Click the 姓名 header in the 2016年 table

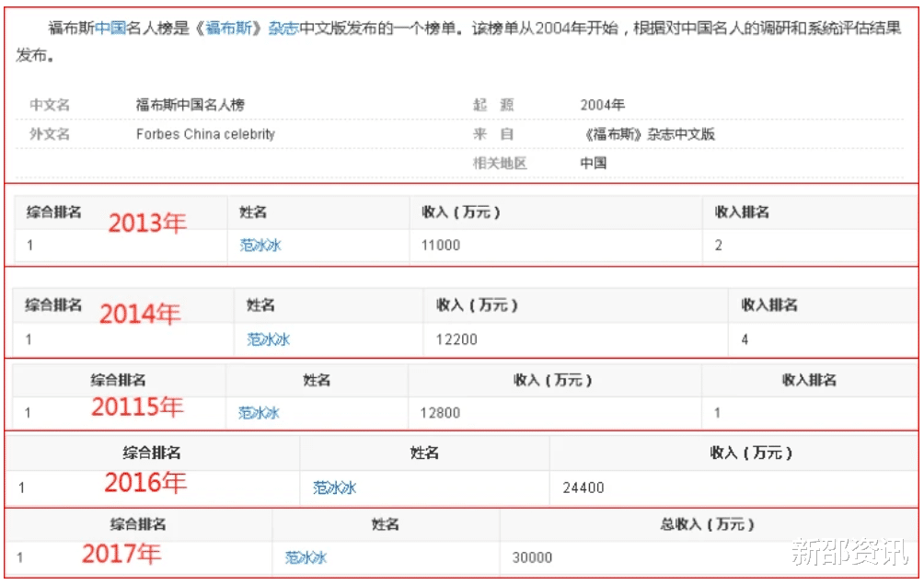click(424, 453)
